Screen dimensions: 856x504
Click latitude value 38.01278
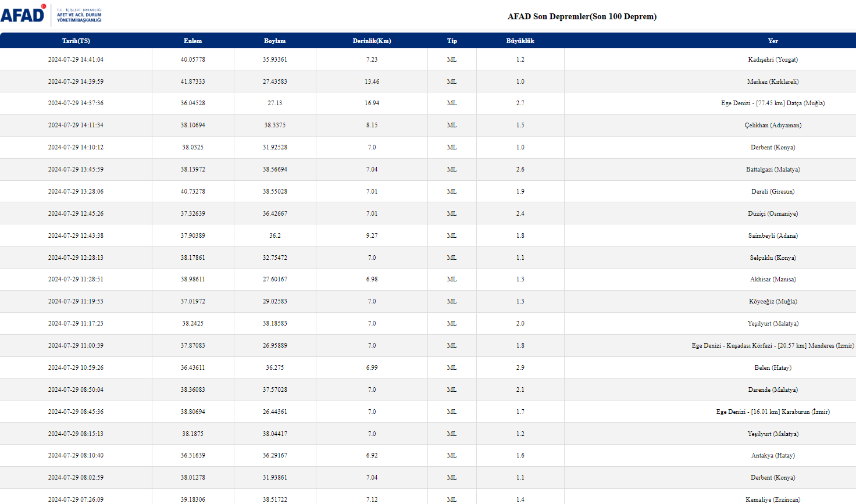coord(193,477)
